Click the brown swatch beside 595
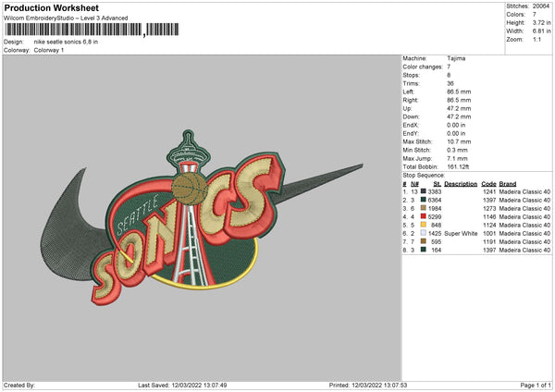This screenshot has height=392, width=555. (x=423, y=241)
